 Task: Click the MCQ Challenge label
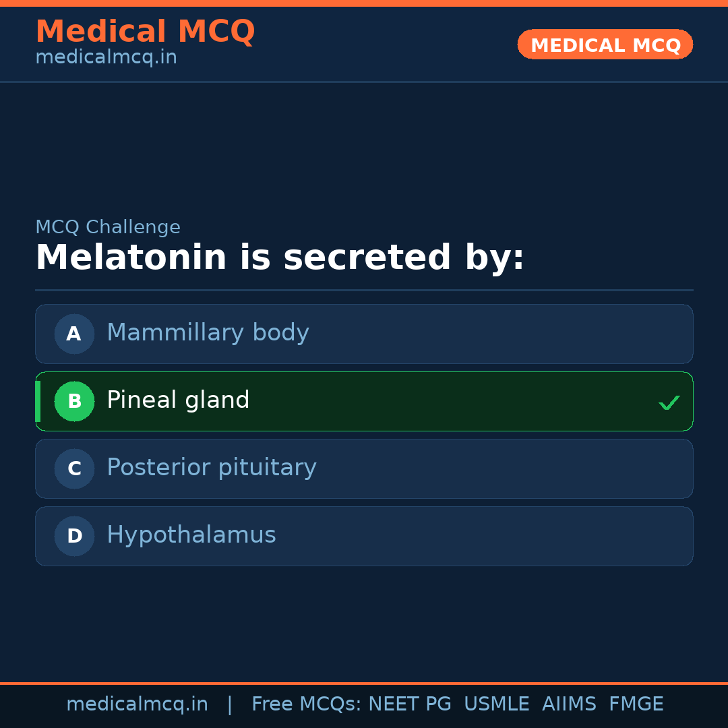[108, 228]
